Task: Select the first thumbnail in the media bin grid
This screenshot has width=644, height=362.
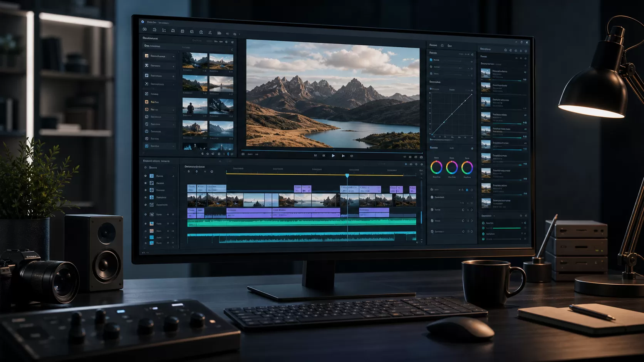Action: (195, 61)
